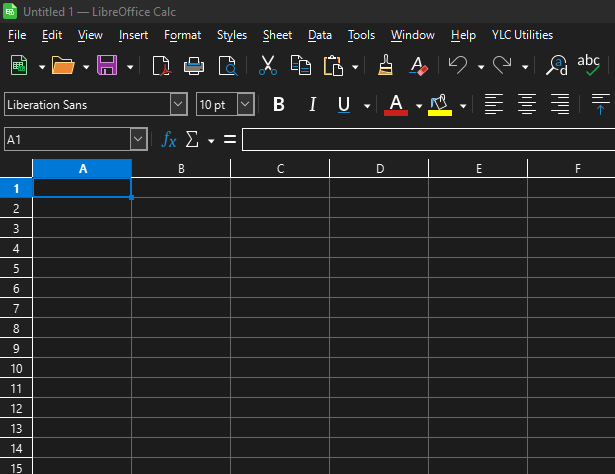Open the Name Box dropdown
Screen dimensions: 615x474
click(x=138, y=139)
